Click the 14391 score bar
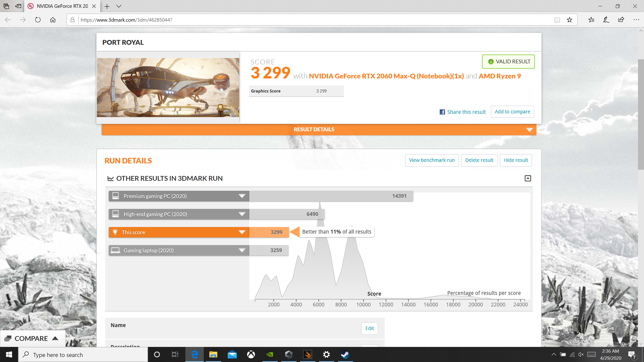 (331, 196)
